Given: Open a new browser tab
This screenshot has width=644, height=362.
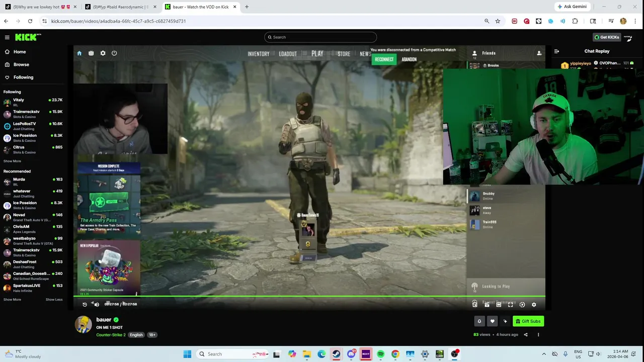Looking at the screenshot, I should [x=247, y=7].
